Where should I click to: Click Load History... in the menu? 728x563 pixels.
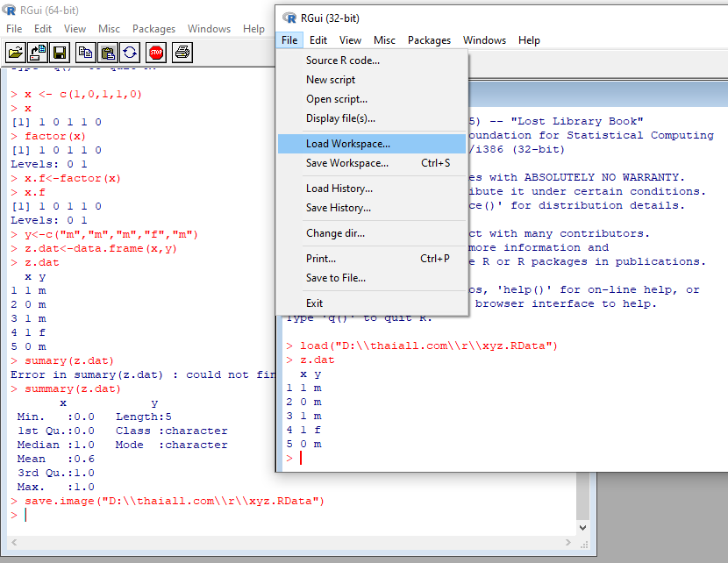coord(339,189)
